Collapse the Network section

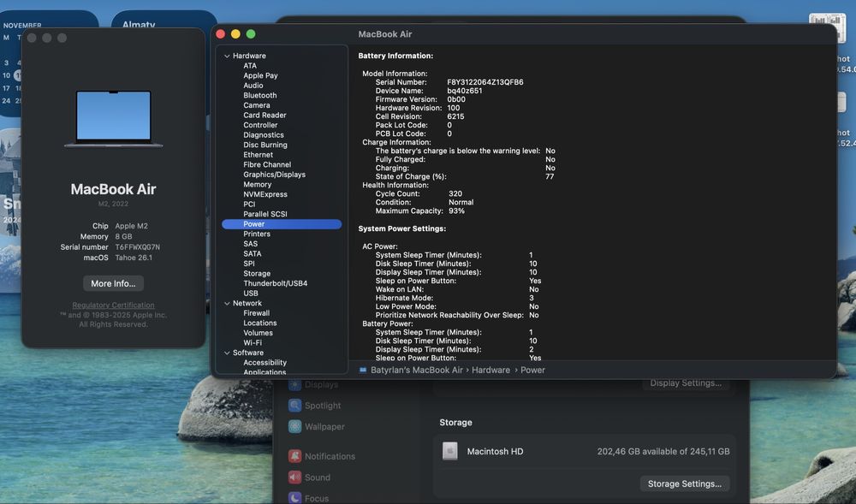[x=227, y=303]
